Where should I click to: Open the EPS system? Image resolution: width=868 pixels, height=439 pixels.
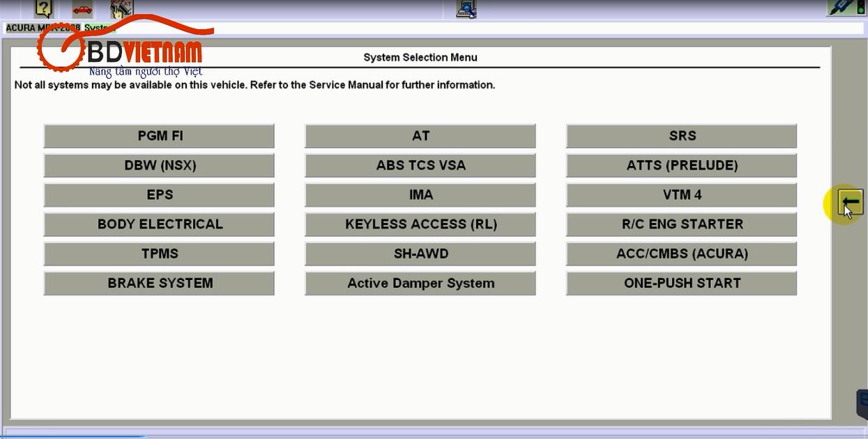[x=159, y=194]
